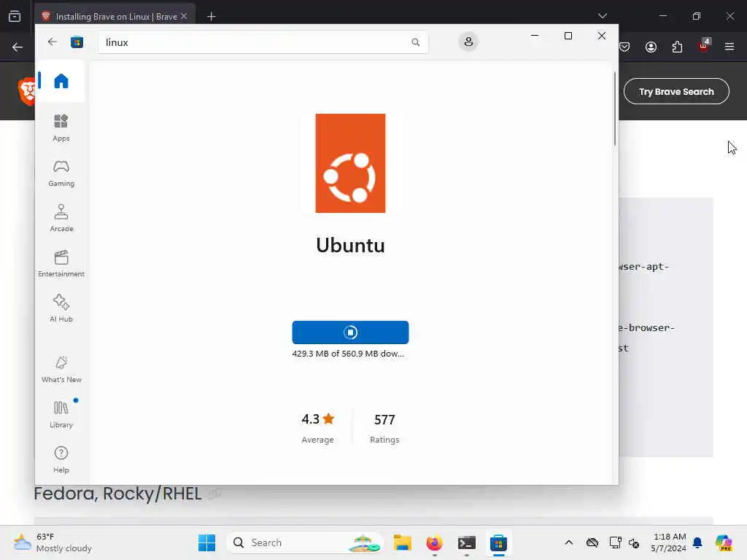Click the 577 Ratings count

[384, 419]
